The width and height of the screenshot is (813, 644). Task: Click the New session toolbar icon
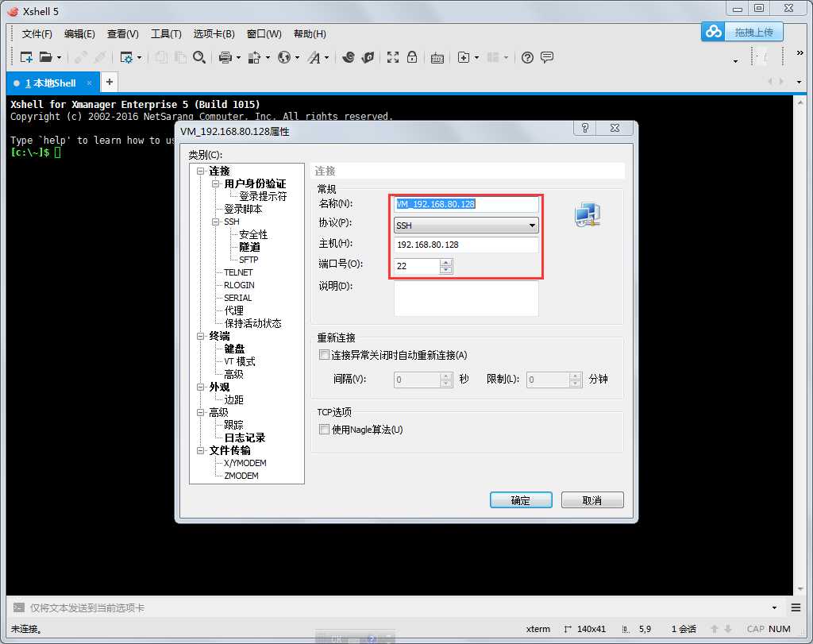[26, 57]
